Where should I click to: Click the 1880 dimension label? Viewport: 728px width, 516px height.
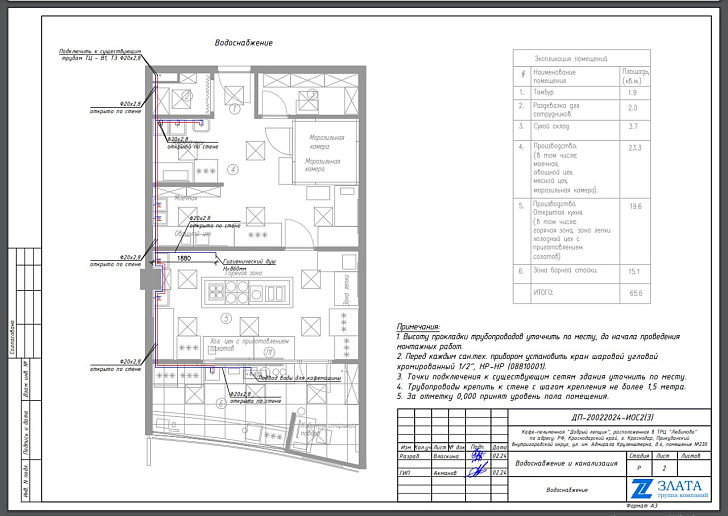click(x=183, y=258)
